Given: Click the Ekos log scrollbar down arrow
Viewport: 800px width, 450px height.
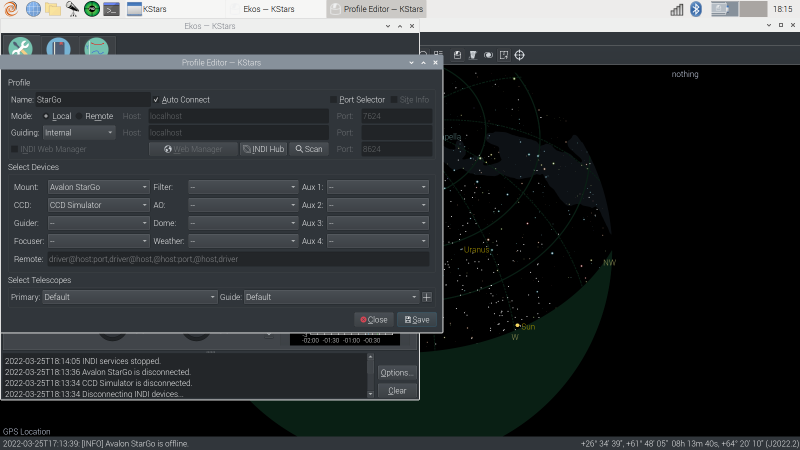Looking at the screenshot, I should coord(370,394).
